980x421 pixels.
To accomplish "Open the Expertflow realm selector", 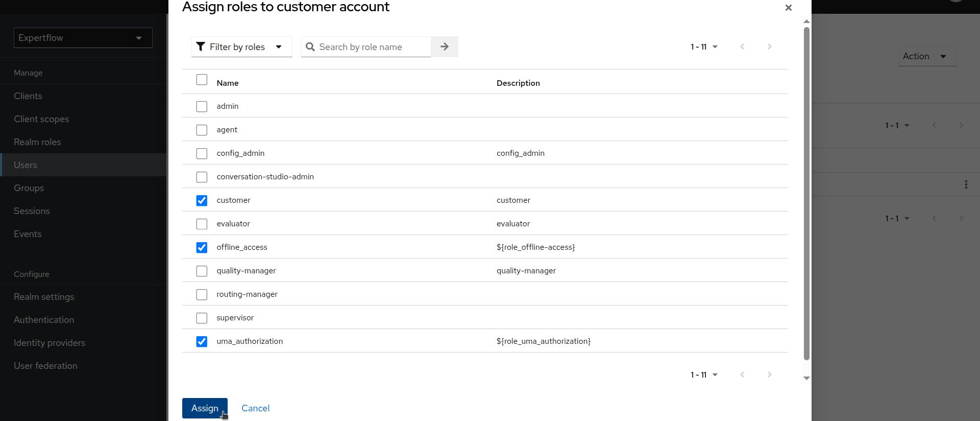I will 83,38.
